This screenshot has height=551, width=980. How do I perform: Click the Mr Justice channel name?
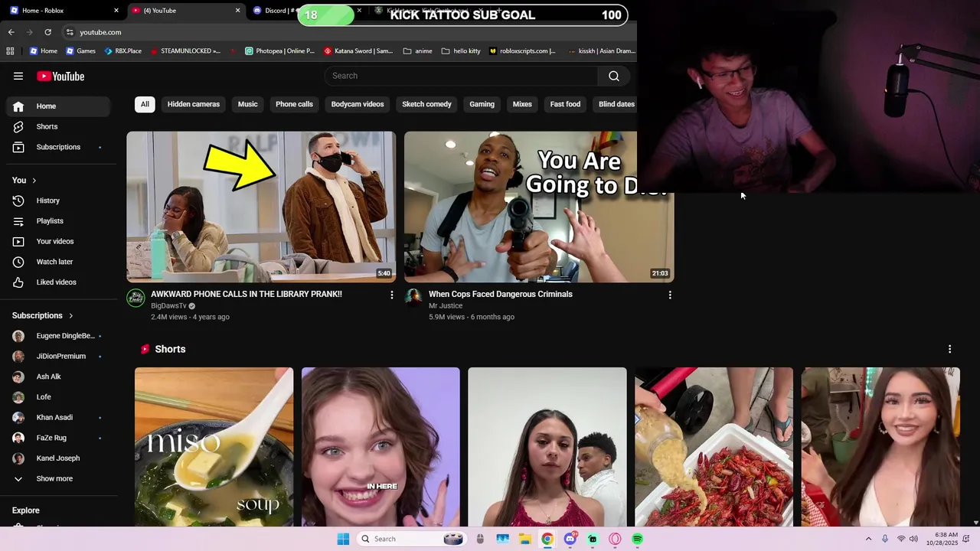(446, 306)
